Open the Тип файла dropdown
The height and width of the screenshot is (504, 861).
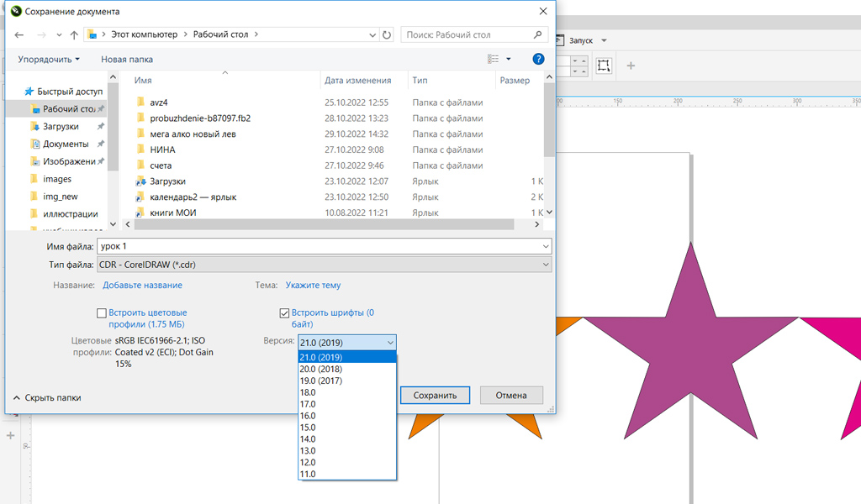[x=324, y=265]
